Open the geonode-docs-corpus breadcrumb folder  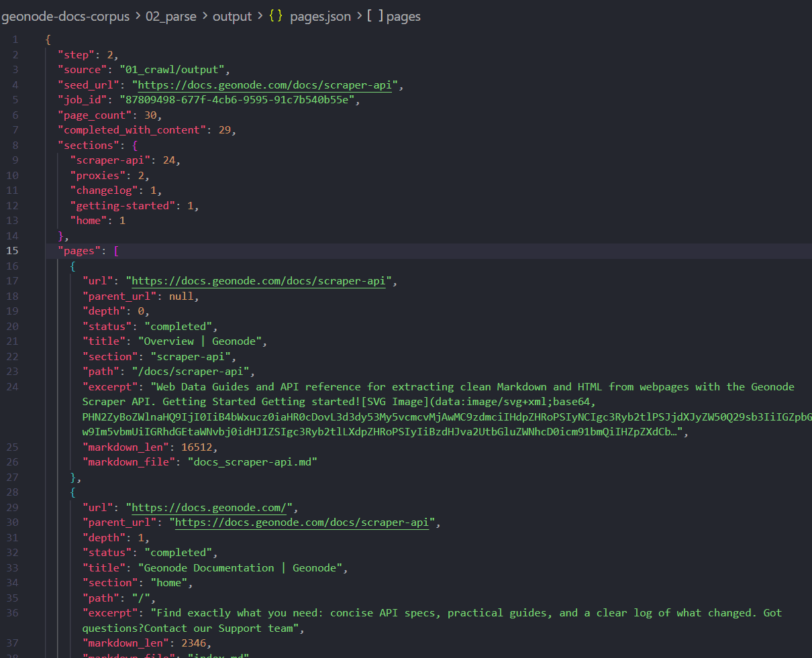[x=66, y=17]
